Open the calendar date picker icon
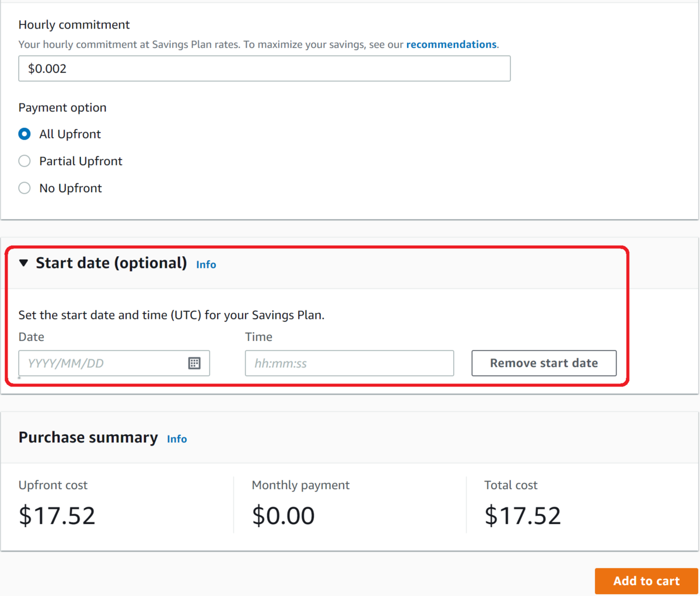This screenshot has width=700, height=596. point(194,363)
